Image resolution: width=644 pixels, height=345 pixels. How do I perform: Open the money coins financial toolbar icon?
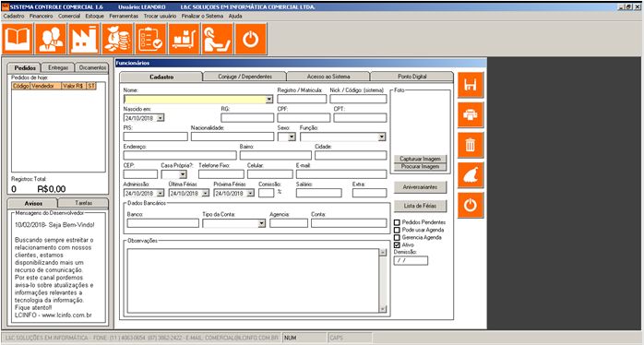click(x=117, y=39)
